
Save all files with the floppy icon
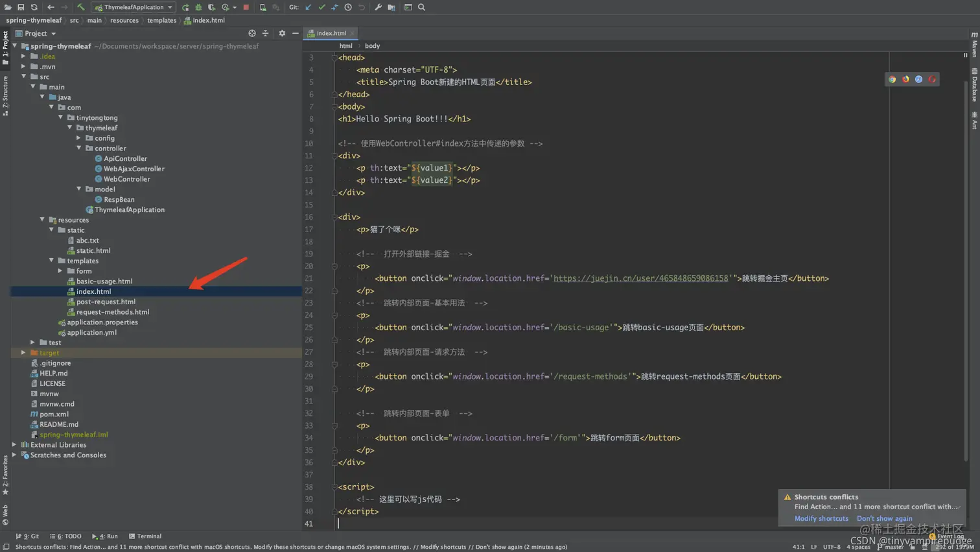21,7
